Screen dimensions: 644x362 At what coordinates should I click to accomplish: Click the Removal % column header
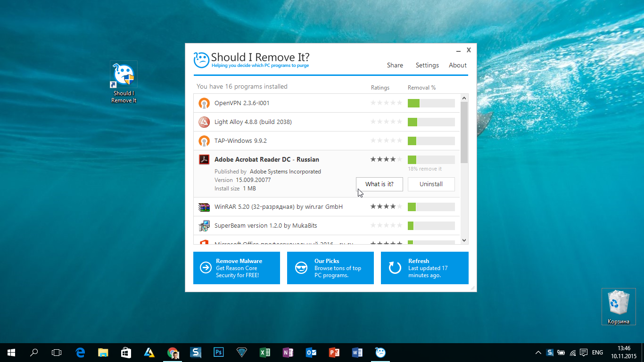pyautogui.click(x=421, y=88)
